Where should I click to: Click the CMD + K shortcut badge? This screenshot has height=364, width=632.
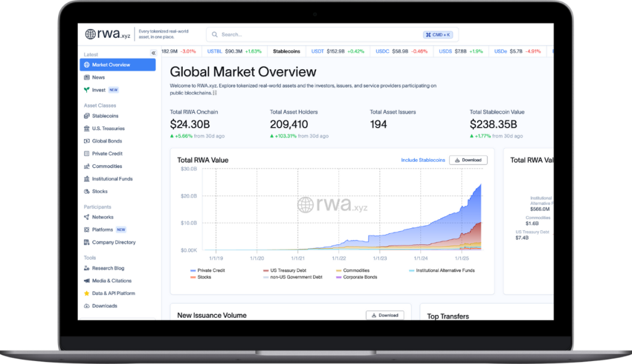pyautogui.click(x=438, y=35)
